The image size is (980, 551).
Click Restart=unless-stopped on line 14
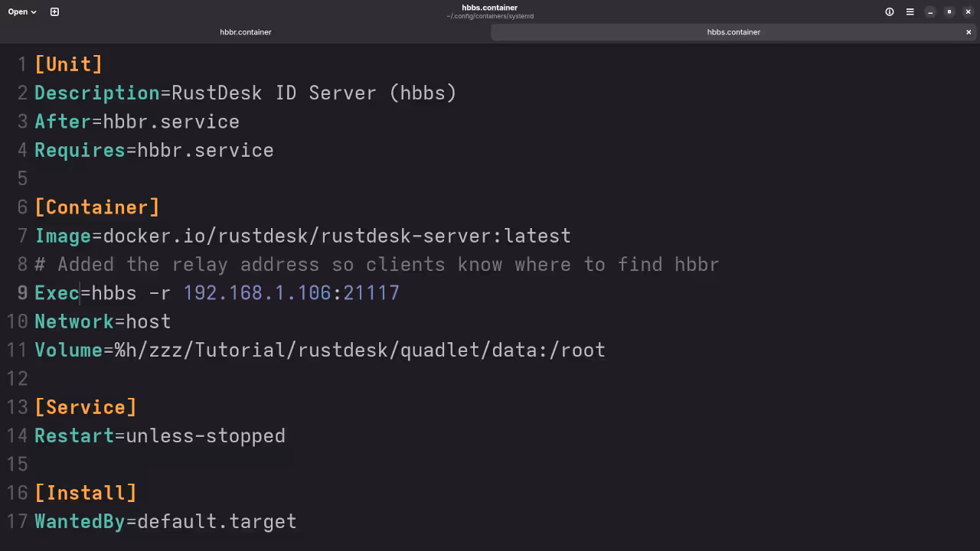pos(159,436)
